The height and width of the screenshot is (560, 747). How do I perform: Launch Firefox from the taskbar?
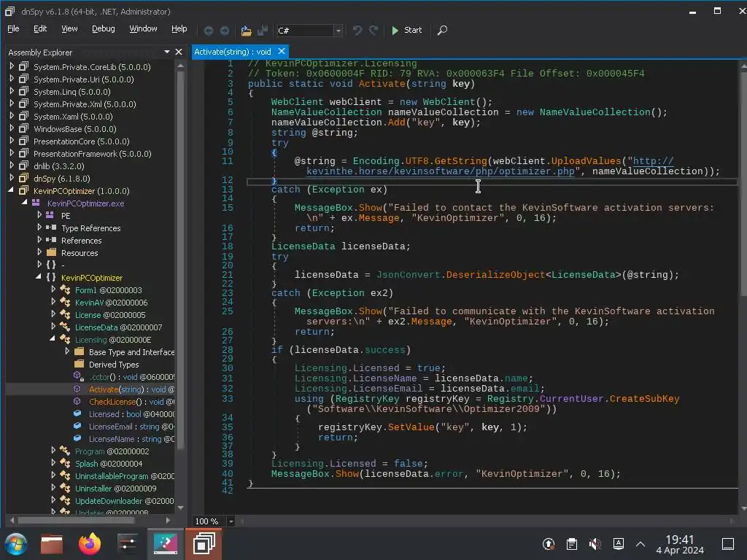click(x=90, y=544)
